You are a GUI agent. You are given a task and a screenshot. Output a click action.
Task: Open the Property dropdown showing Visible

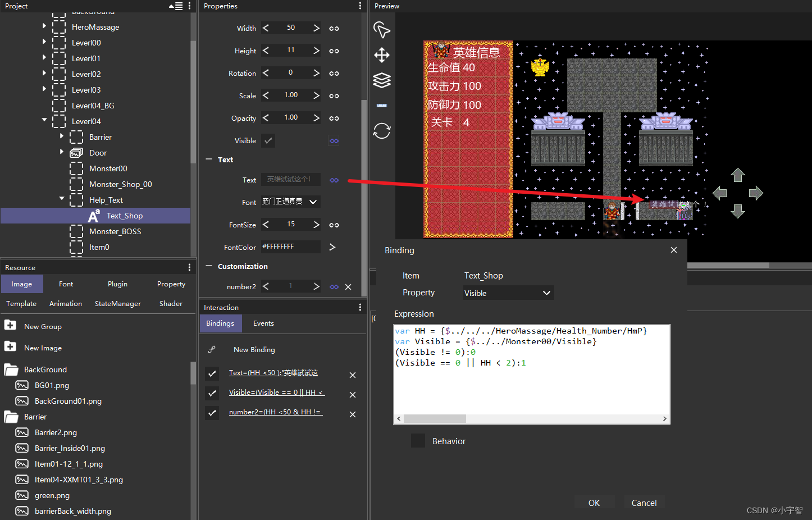pos(508,293)
